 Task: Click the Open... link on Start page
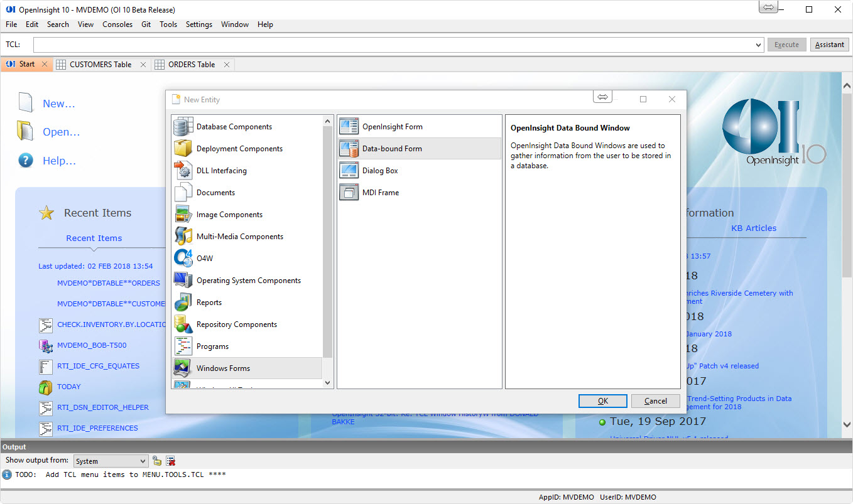click(62, 132)
